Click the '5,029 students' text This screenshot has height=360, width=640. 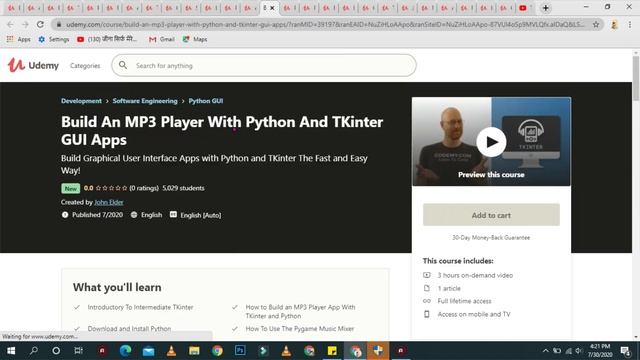point(183,188)
